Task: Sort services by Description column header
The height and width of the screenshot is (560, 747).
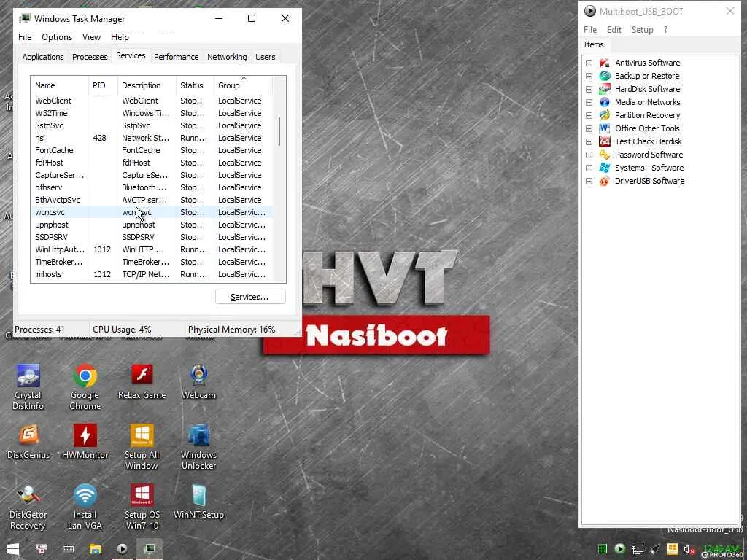Action: coord(147,85)
